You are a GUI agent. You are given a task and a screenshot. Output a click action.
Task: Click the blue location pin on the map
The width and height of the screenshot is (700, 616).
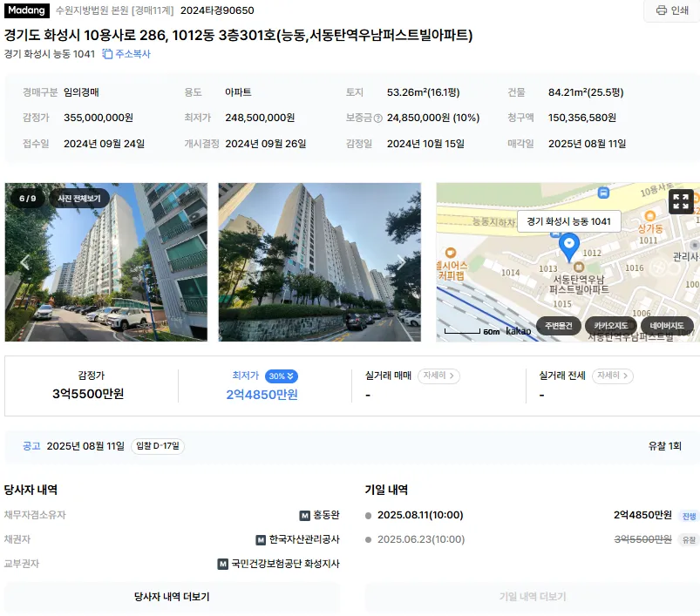(x=569, y=247)
